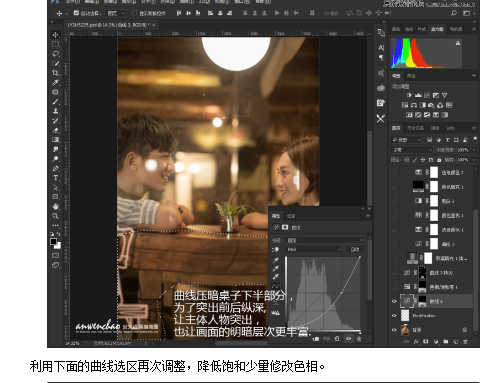Open the layer filter kind dropdown
488x383 pixels.
click(x=406, y=140)
